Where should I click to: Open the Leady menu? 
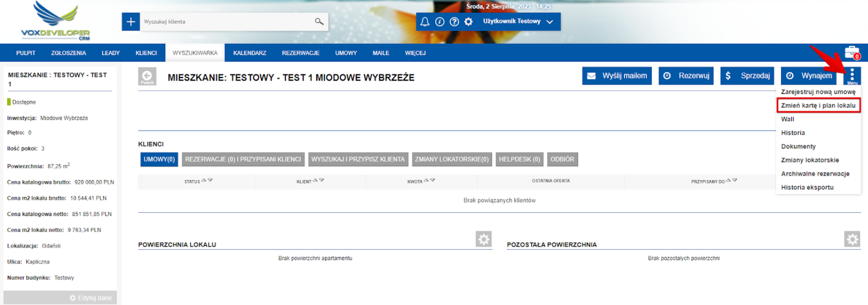point(111,53)
